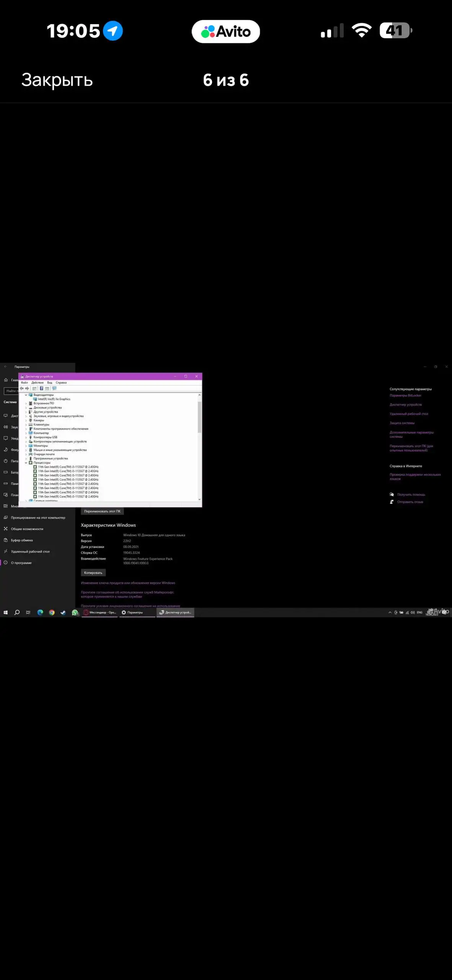
Task: Click the Копировать button under Windows specs
Action: tap(93, 573)
